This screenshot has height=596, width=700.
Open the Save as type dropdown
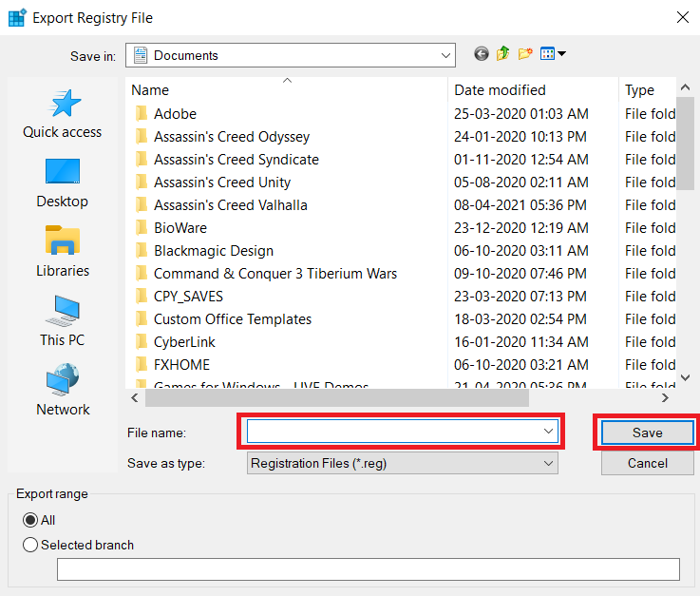point(547,463)
